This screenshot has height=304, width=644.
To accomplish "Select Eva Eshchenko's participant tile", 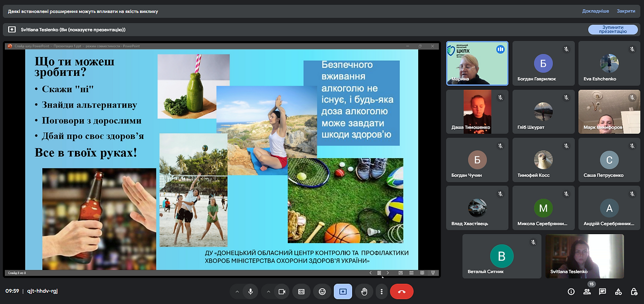I will click(x=609, y=63).
